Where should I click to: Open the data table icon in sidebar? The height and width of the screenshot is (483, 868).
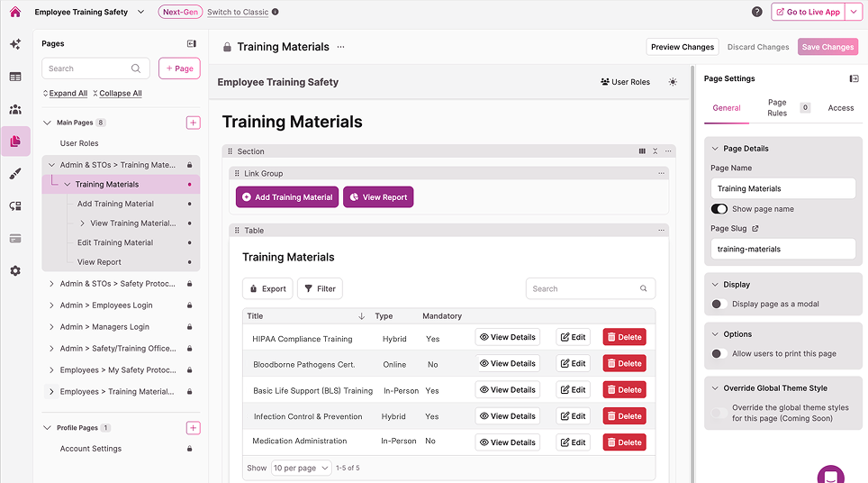point(15,77)
